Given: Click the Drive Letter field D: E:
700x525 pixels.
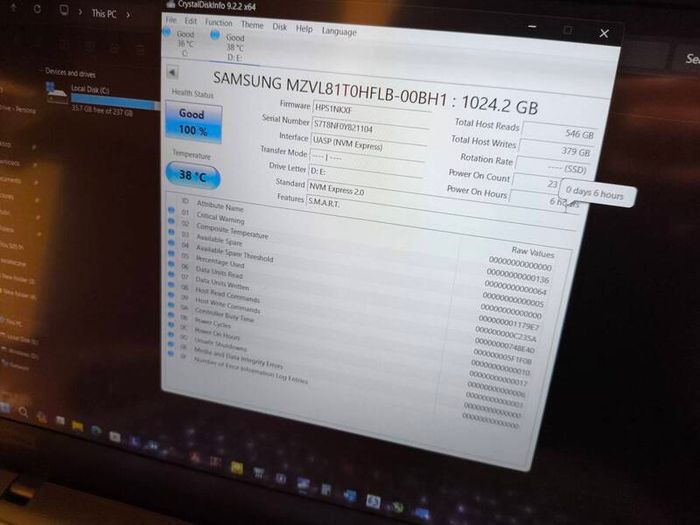Looking at the screenshot, I should pos(365,175).
